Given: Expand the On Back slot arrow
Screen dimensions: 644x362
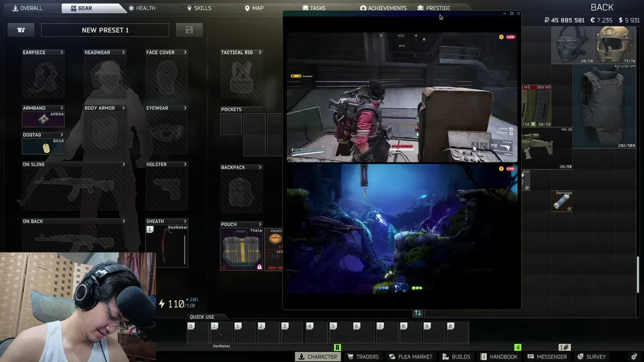Looking at the screenshot, I should click(123, 221).
